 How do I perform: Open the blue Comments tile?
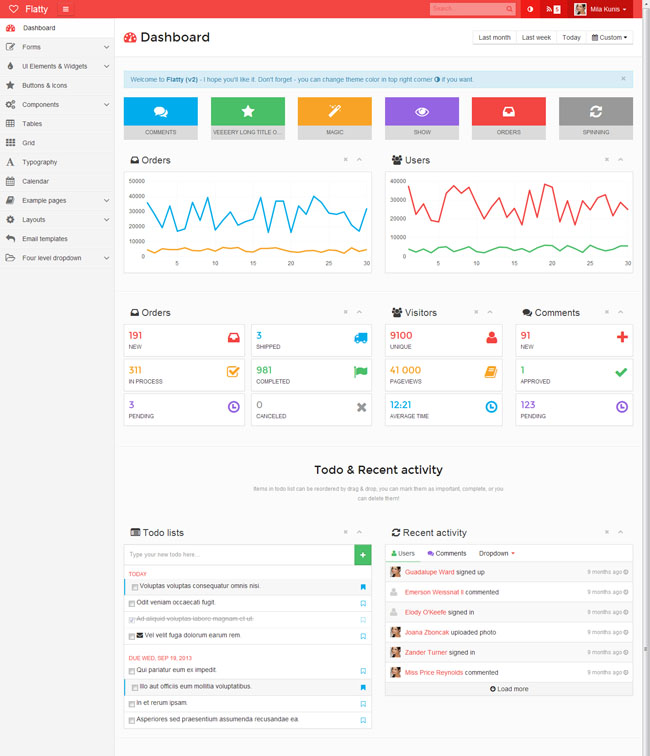[161, 118]
